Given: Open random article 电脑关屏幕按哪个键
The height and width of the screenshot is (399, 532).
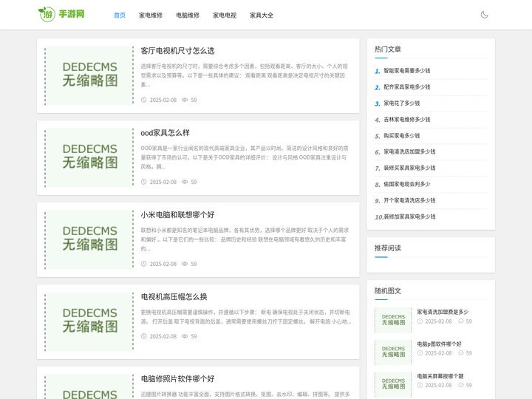Looking at the screenshot, I should (440, 376).
